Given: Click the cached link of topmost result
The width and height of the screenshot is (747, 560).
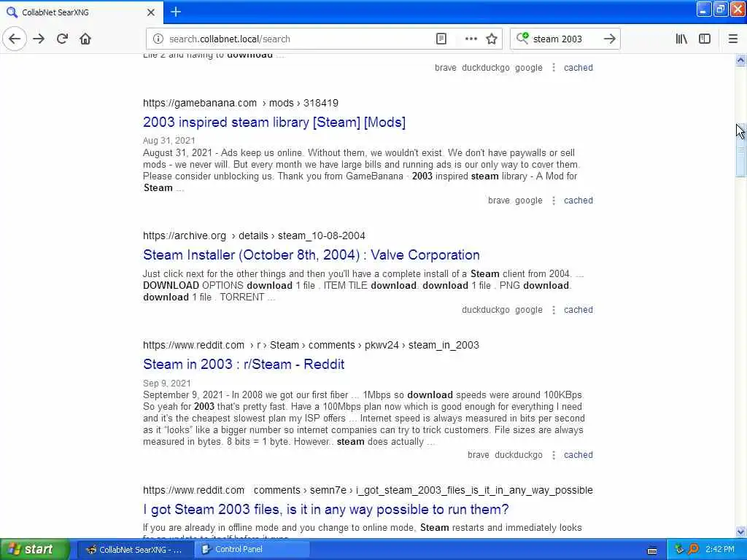Looking at the screenshot, I should [x=578, y=68].
